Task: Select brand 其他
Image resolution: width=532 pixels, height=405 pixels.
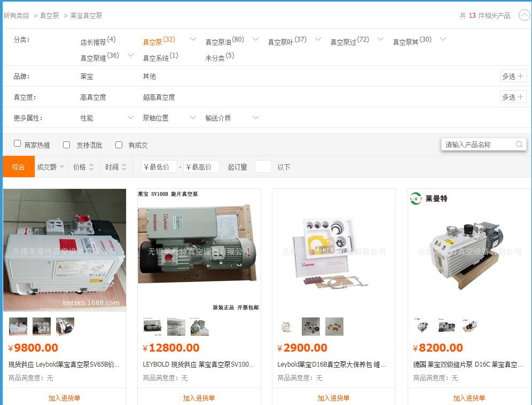Action: point(149,77)
